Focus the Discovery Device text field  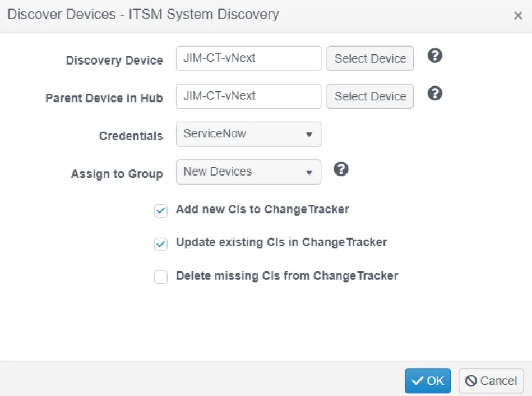(248, 58)
